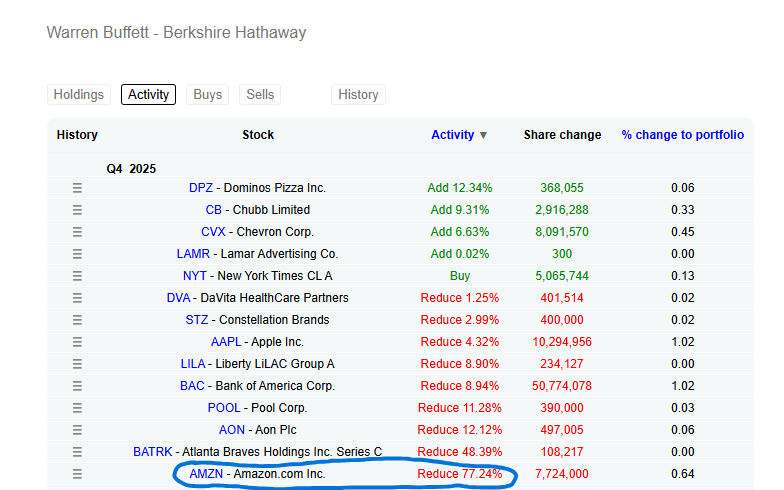The height and width of the screenshot is (490, 784).
Task: Click the Share change column header
Action: [562, 135]
